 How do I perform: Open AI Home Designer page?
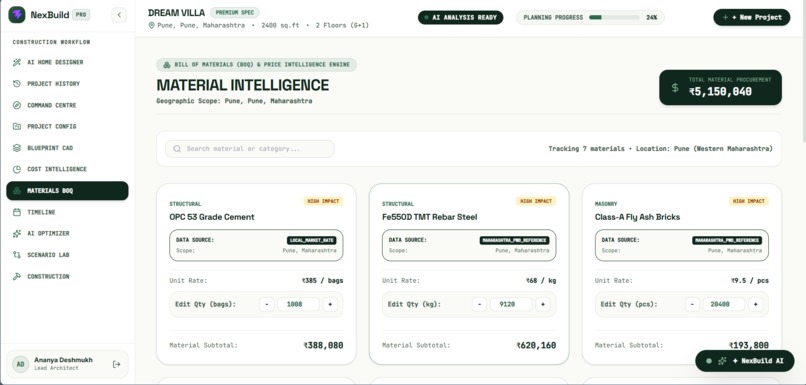(67, 62)
